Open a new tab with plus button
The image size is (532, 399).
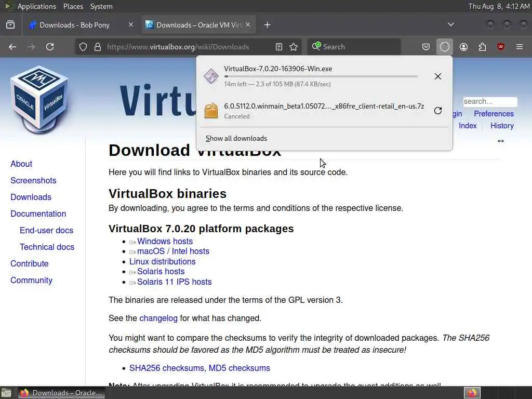click(268, 25)
